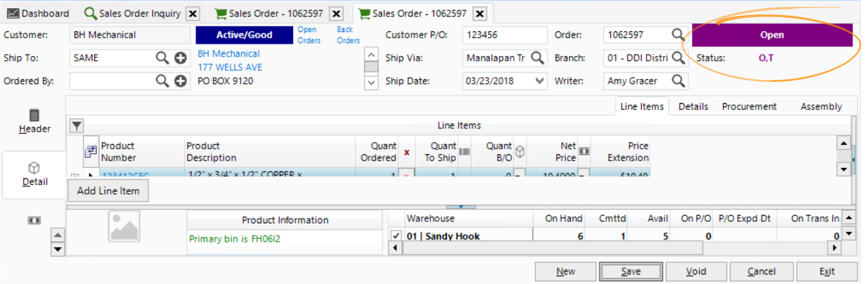This screenshot has width=868, height=284.
Task: Switch to the Procurement tab
Action: (x=749, y=106)
